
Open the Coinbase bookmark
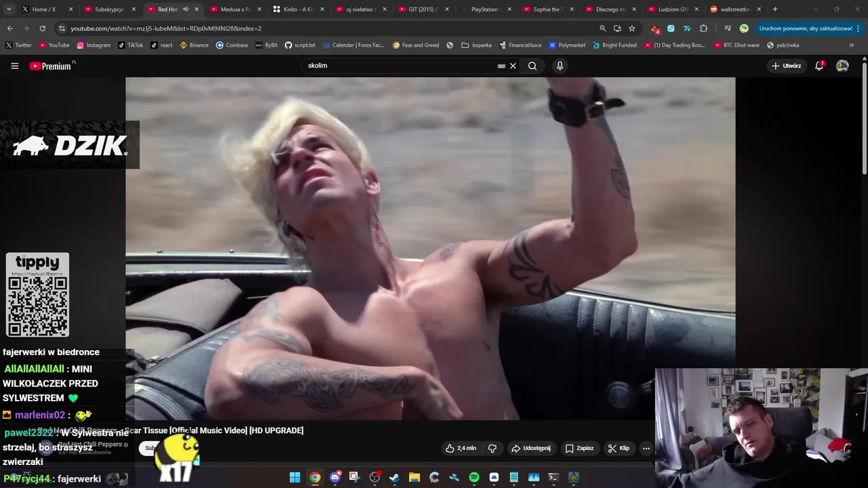(x=232, y=45)
